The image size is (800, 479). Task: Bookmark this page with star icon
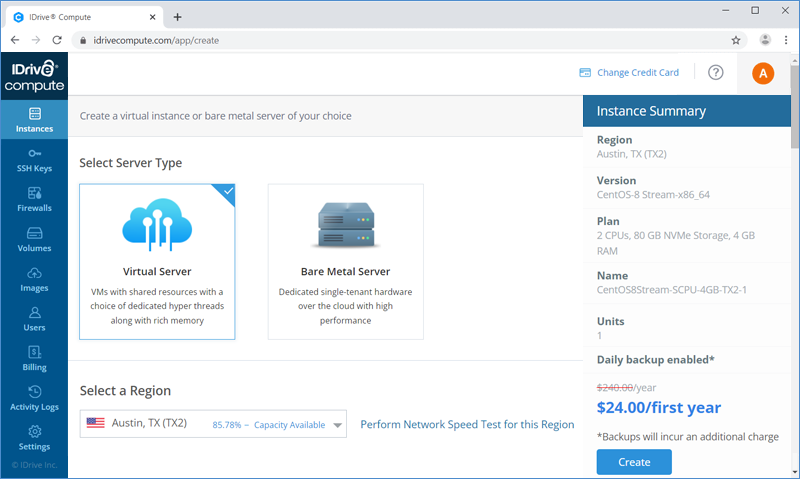tap(736, 40)
